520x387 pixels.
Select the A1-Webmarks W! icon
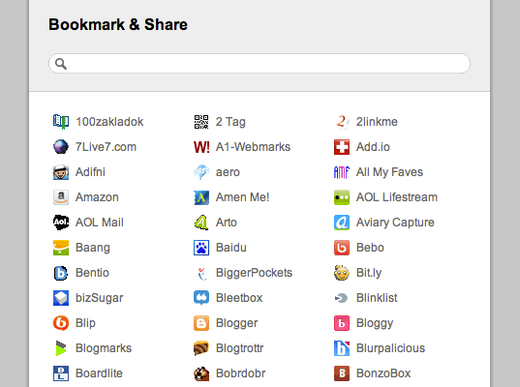click(x=201, y=147)
